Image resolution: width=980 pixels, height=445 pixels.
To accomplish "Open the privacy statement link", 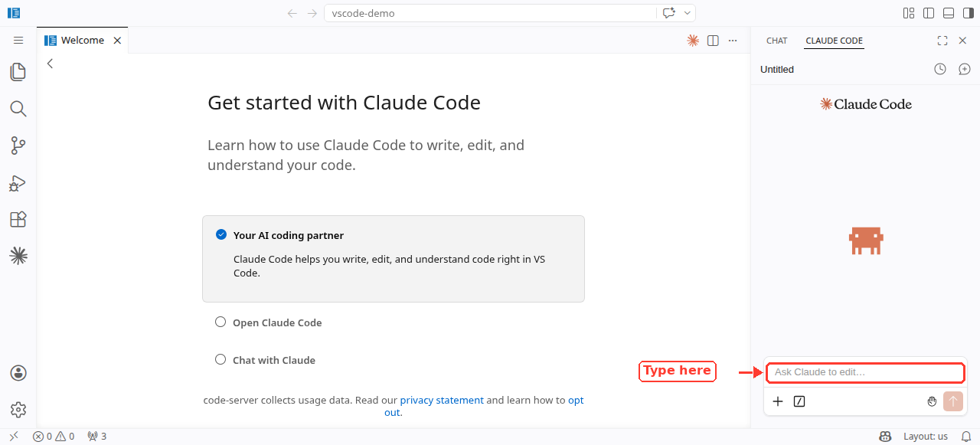I will point(442,400).
